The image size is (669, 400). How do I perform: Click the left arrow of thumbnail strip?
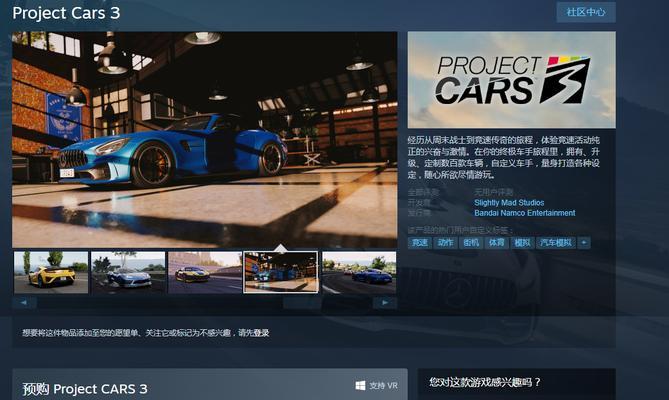tap(24, 302)
